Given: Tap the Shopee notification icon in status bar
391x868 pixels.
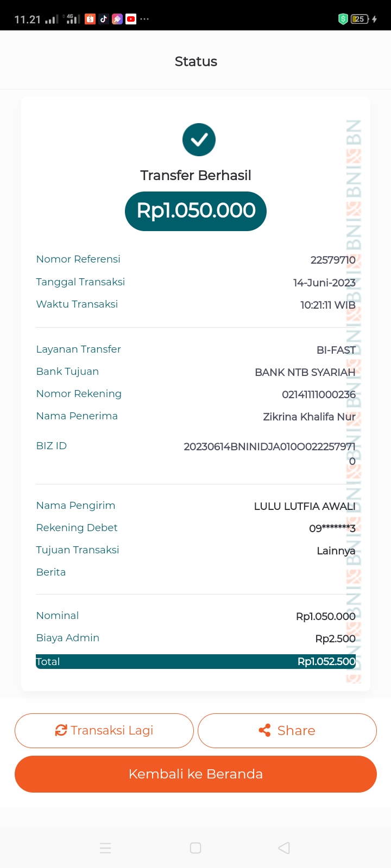Looking at the screenshot, I should coord(90,19).
